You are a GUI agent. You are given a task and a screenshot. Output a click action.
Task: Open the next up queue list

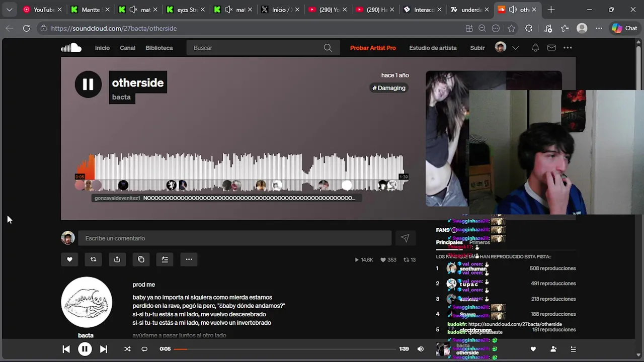pos(573,349)
